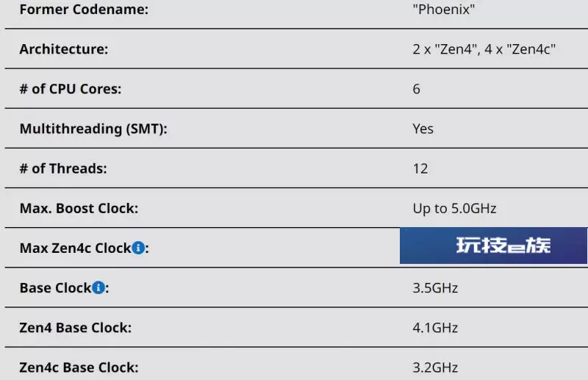588x380 pixels.
Task: Select the Zen4 Base Clock label
Action: [76, 328]
